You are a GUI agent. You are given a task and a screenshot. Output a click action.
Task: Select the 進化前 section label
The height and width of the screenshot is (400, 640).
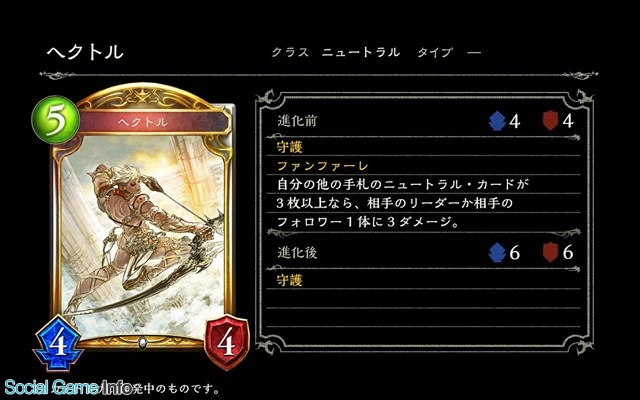click(x=297, y=121)
